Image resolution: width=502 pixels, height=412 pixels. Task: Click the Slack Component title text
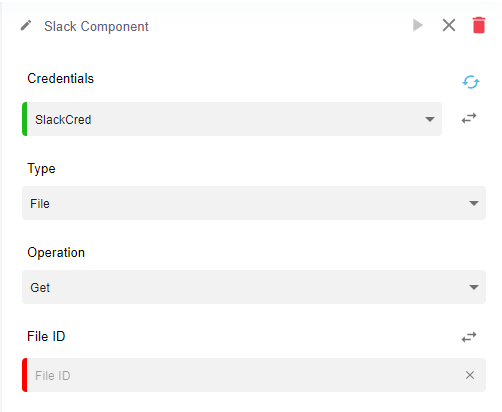click(x=96, y=26)
